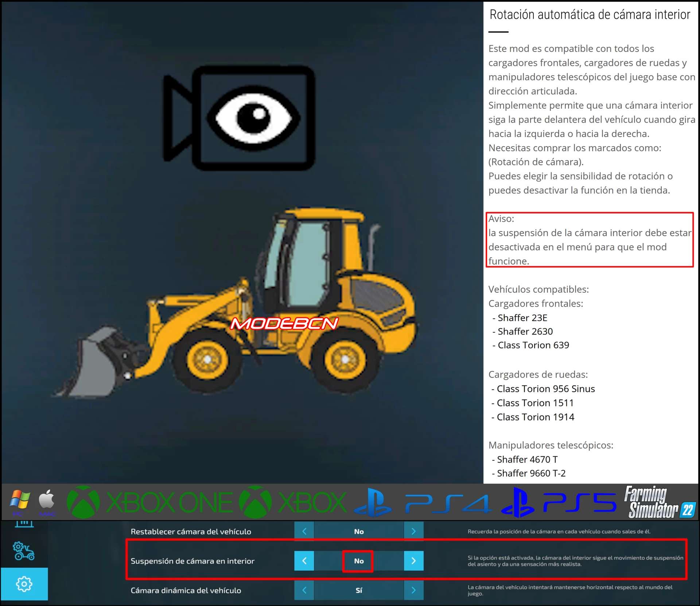
Task: Click the Farming Simulator 22 logo
Action: click(660, 502)
